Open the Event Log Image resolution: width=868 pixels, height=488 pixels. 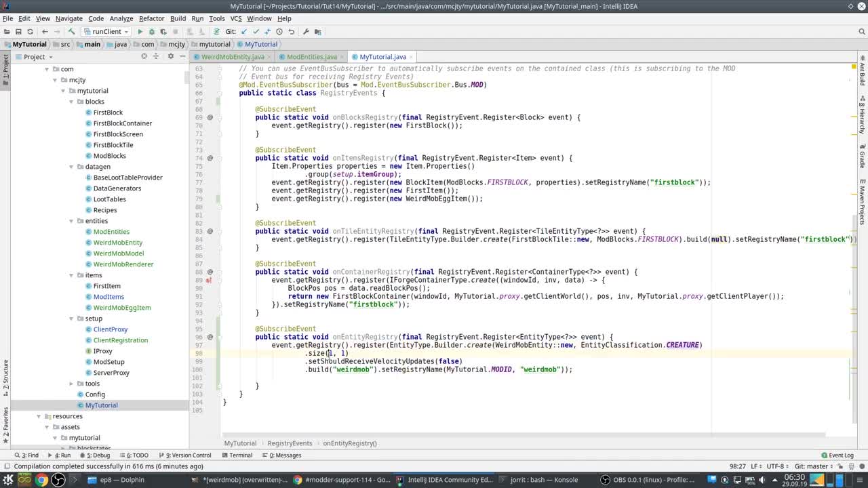(836, 455)
